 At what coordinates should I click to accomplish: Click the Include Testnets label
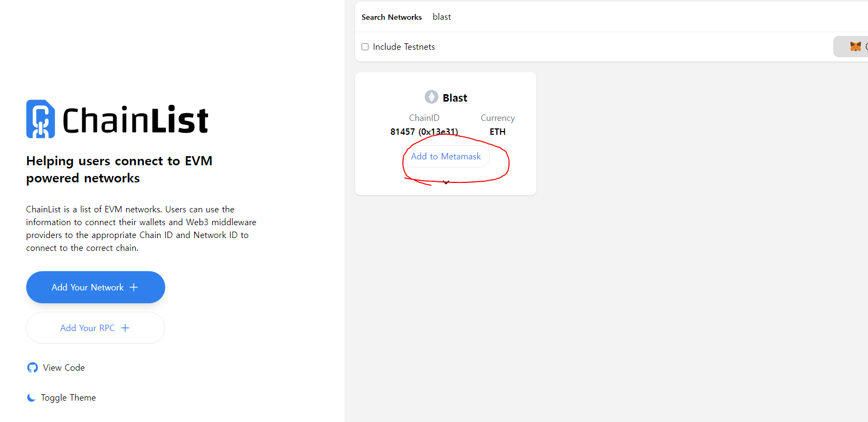404,47
